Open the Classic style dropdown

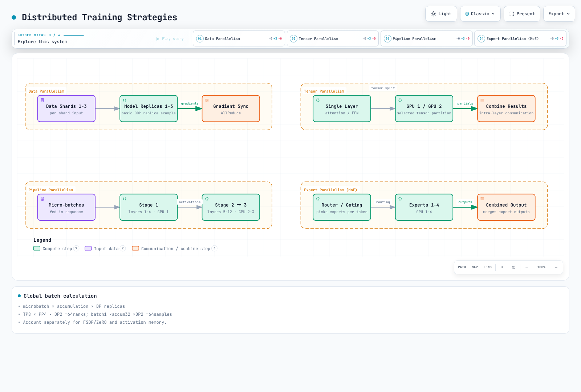pyautogui.click(x=480, y=14)
